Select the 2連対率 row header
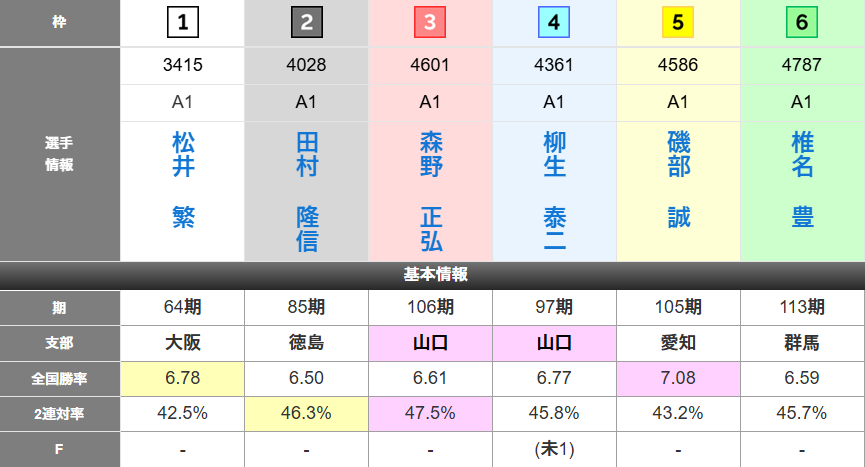Viewport: 865px width, 467px height. point(60,413)
